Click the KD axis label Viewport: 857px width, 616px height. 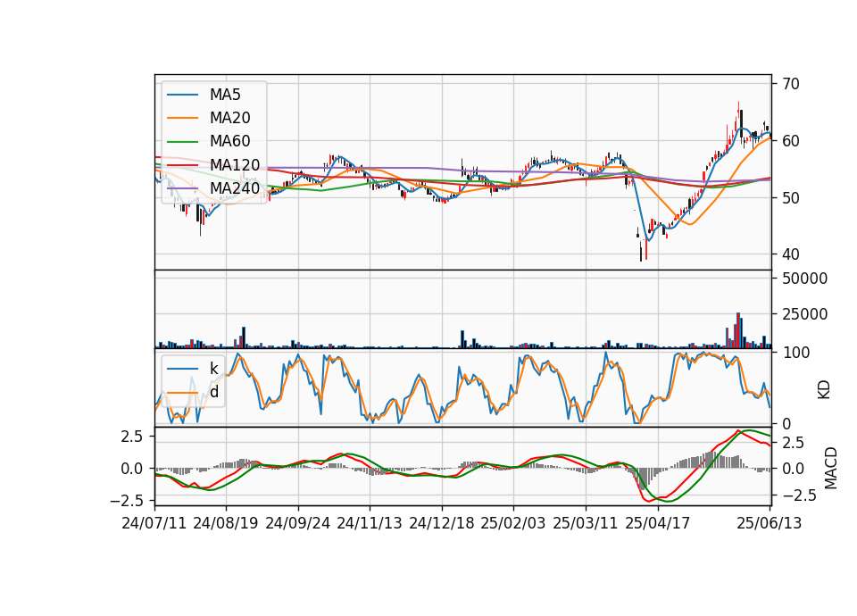coord(824,390)
